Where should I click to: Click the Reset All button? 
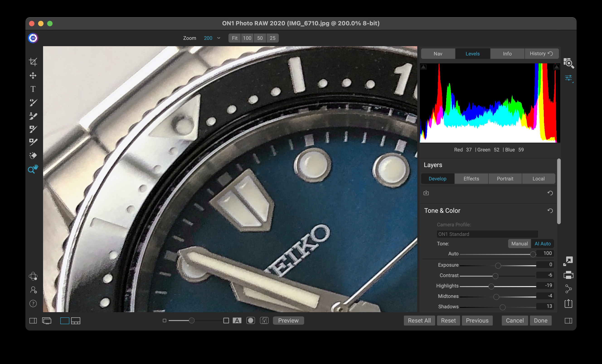point(419,321)
